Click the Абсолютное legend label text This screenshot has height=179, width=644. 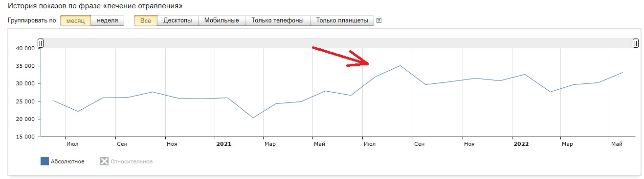[x=67, y=161]
